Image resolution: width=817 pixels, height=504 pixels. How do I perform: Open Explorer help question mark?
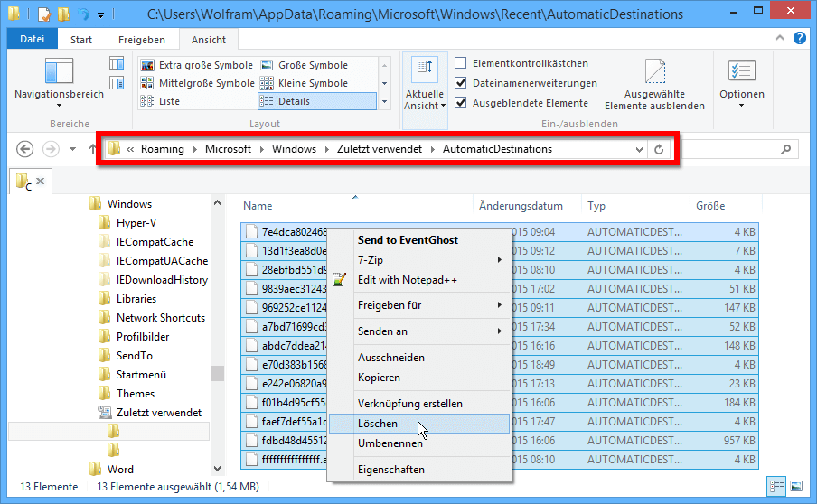[x=799, y=38]
